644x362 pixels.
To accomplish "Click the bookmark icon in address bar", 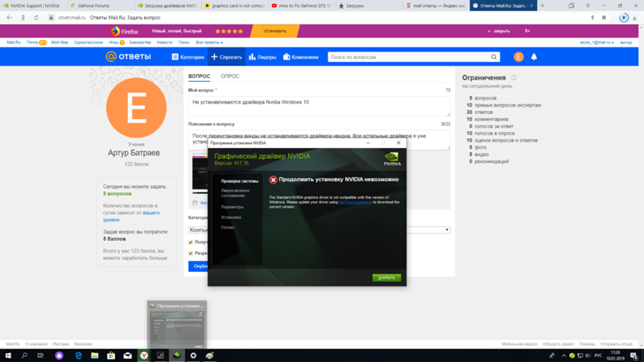I will click(604, 18).
